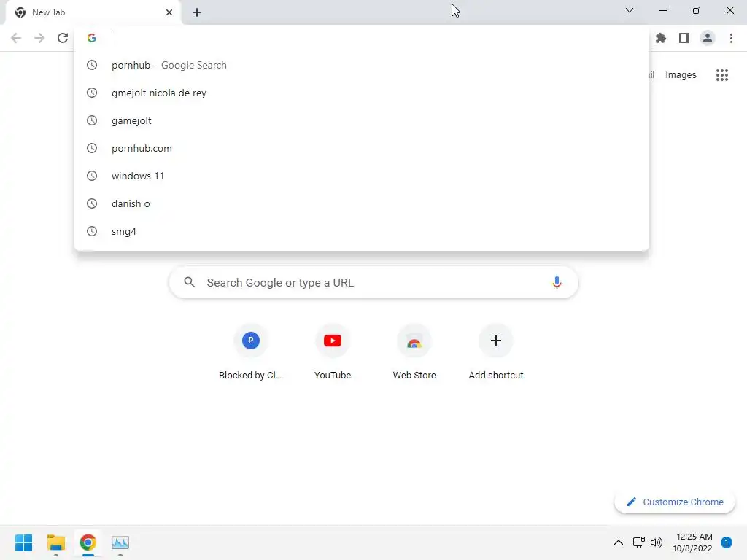The width and height of the screenshot is (747, 560).
Task: Click clock icon beside danish o suggestion
Action: pos(92,203)
